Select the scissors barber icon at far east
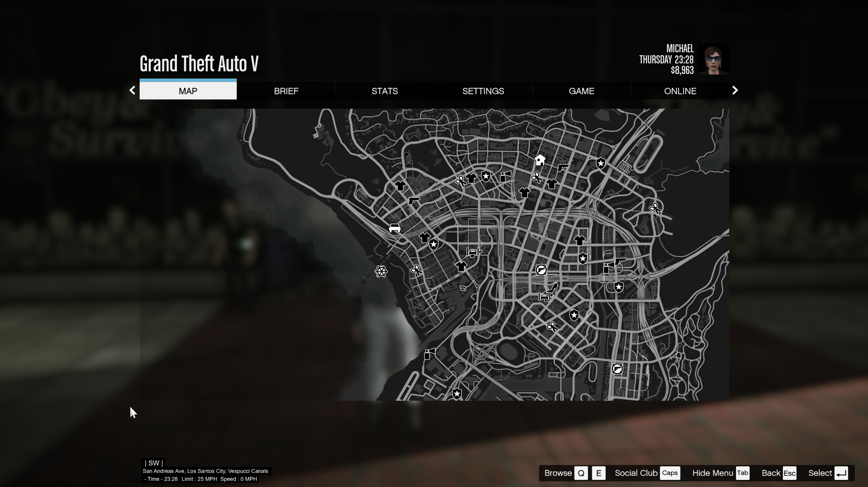 click(x=655, y=208)
